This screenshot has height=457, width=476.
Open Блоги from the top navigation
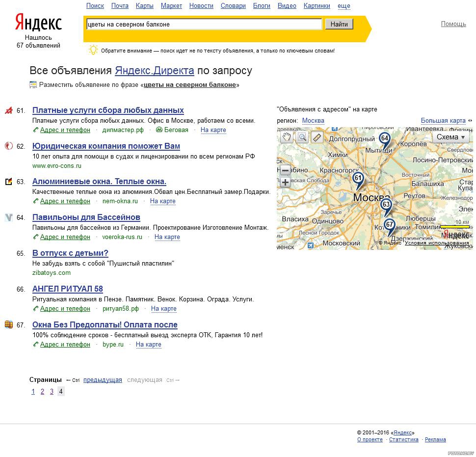coord(262,6)
